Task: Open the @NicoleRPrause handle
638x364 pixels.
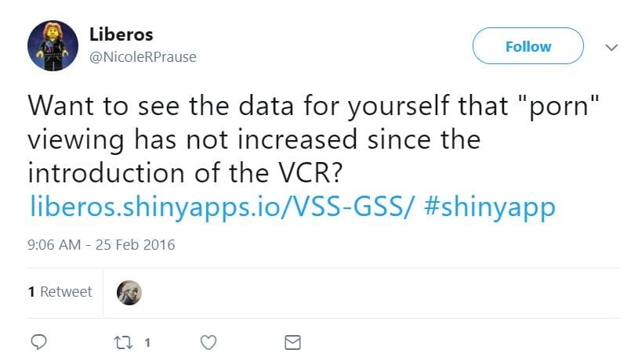Action: tap(144, 57)
